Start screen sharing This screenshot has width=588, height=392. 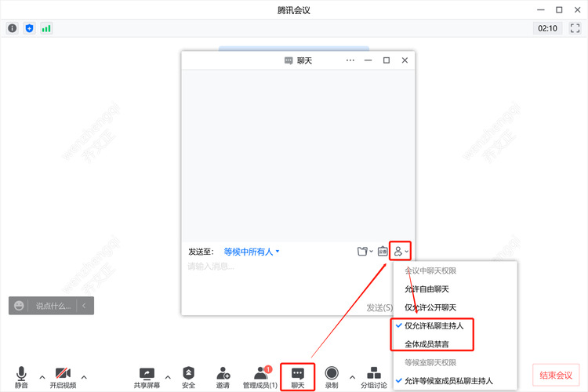pos(147,377)
